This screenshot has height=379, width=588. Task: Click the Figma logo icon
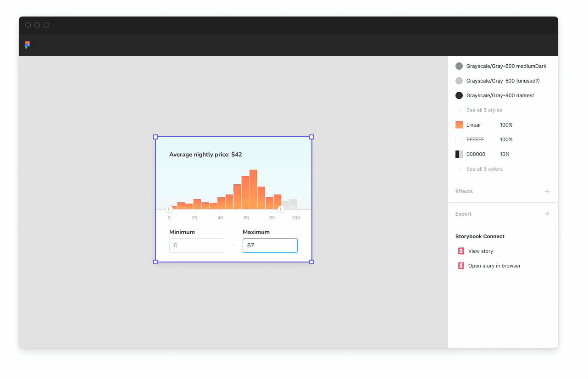coord(27,45)
